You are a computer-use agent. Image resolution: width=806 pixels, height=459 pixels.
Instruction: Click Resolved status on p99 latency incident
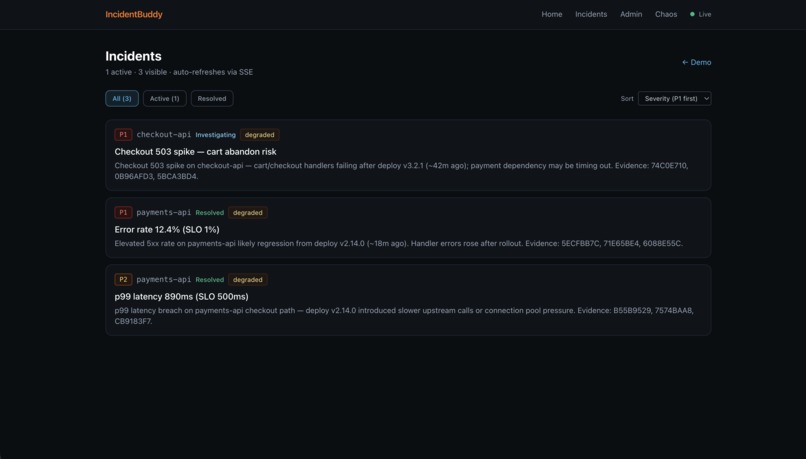tap(210, 280)
